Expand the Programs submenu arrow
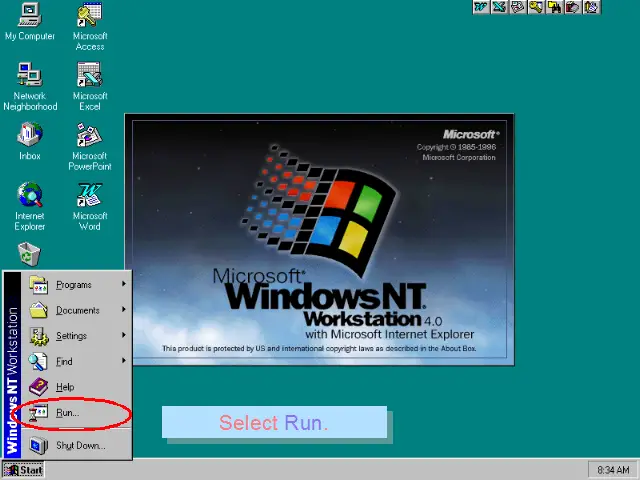Screen dimensions: 640x480 (124, 284)
